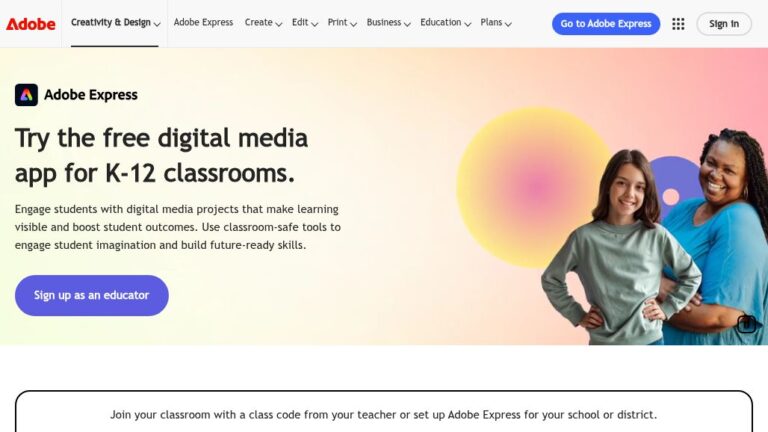Screen dimensions: 768x432
Task: Click the "Join your classroom with a class code" text
Action: pyautogui.click(x=384, y=415)
